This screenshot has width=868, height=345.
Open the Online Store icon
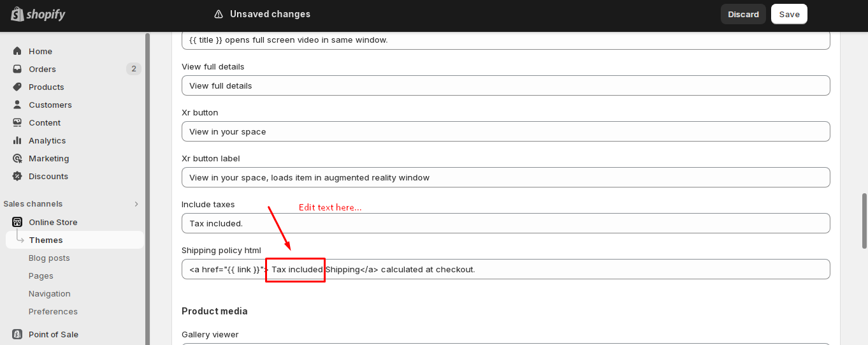(17, 222)
